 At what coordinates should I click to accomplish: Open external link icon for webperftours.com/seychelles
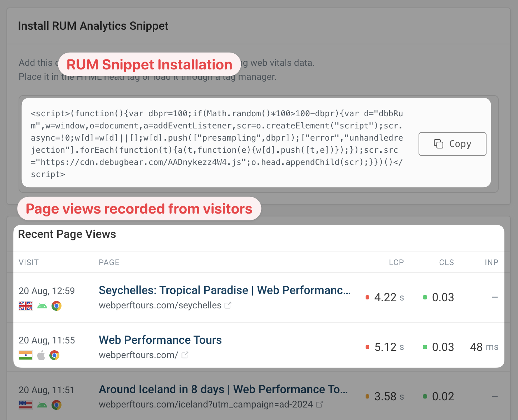(x=228, y=305)
